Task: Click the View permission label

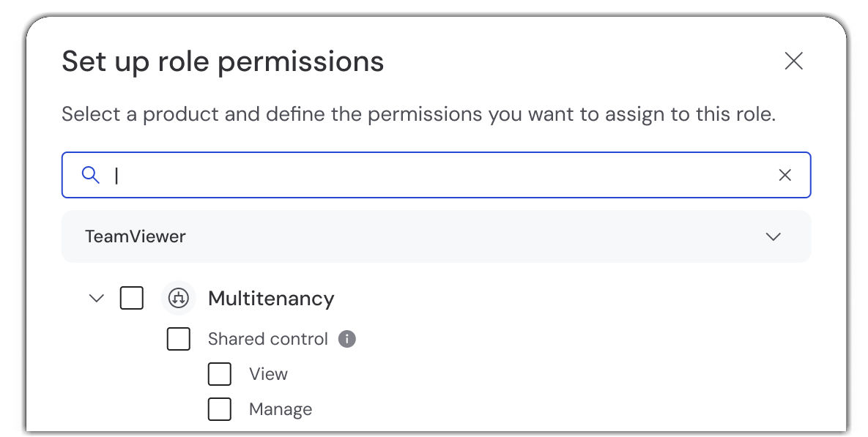Action: click(x=268, y=374)
